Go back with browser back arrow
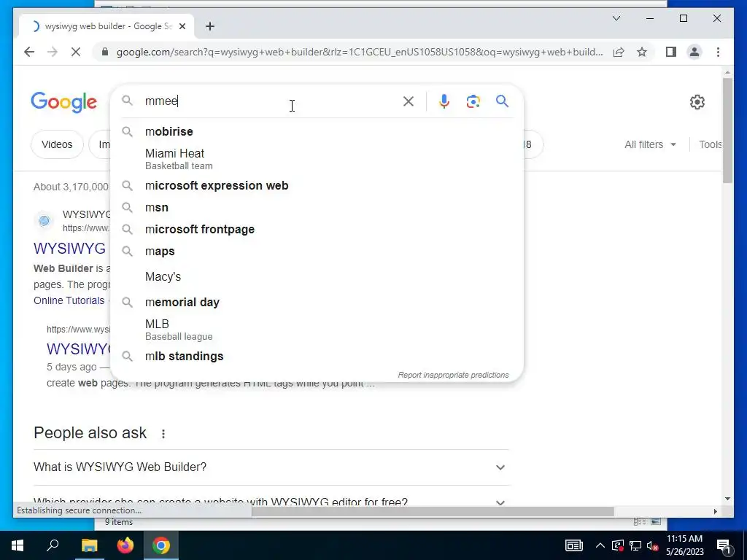This screenshot has width=747, height=560. pyautogui.click(x=29, y=52)
